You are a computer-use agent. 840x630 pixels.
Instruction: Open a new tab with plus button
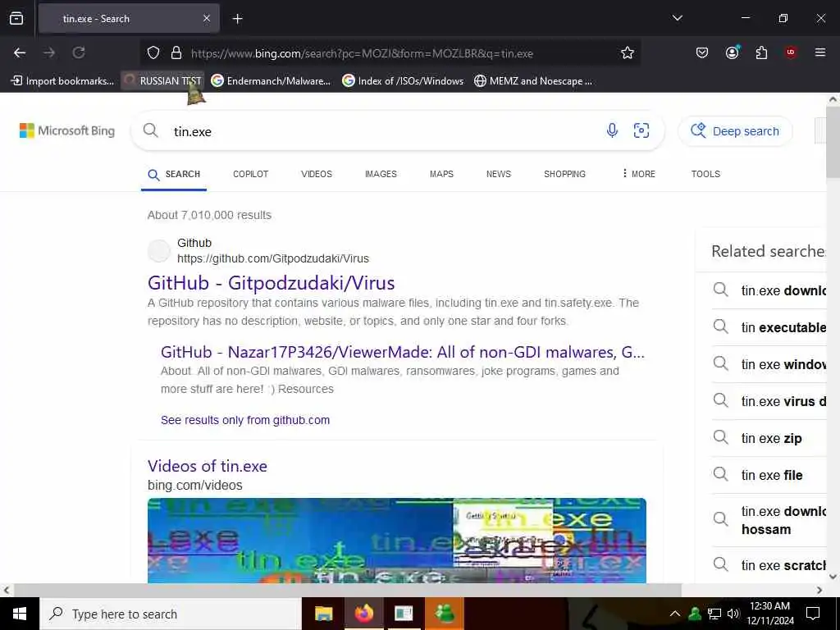tap(237, 19)
